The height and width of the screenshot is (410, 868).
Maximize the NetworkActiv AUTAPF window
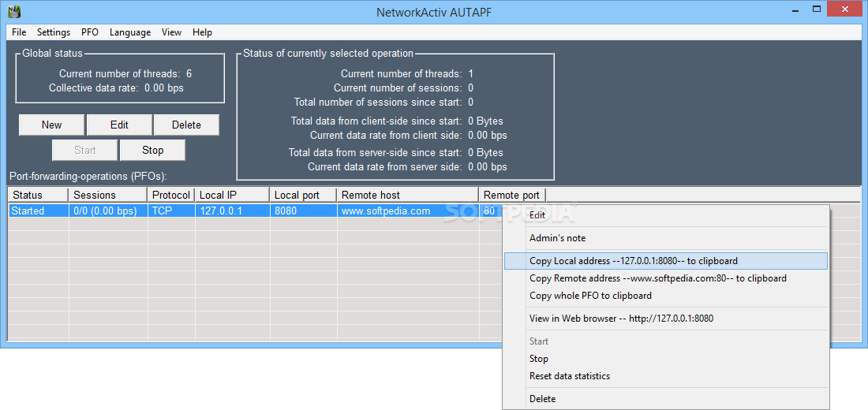click(817, 9)
